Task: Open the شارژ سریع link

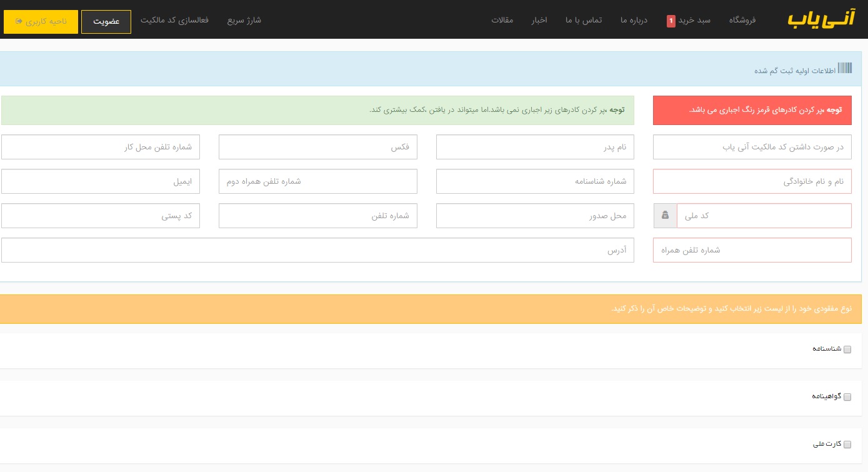Action: 244,20
